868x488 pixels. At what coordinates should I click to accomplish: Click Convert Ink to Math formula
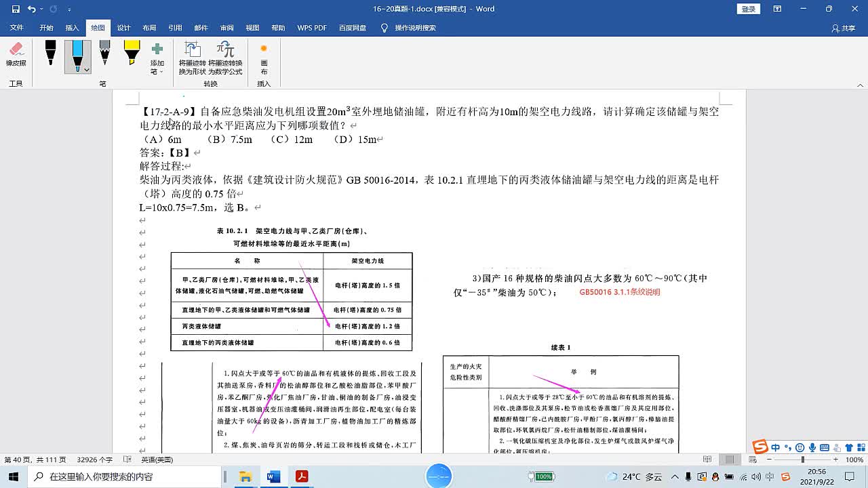pos(225,58)
